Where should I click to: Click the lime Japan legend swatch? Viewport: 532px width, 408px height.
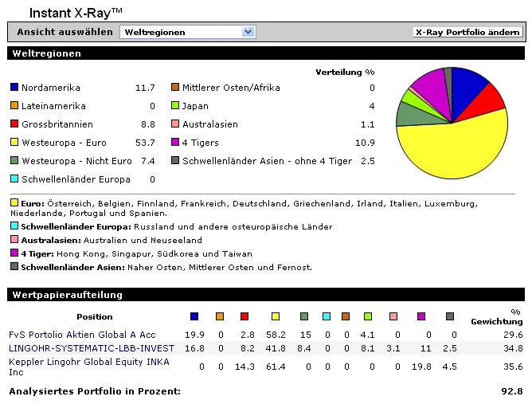click(175, 105)
